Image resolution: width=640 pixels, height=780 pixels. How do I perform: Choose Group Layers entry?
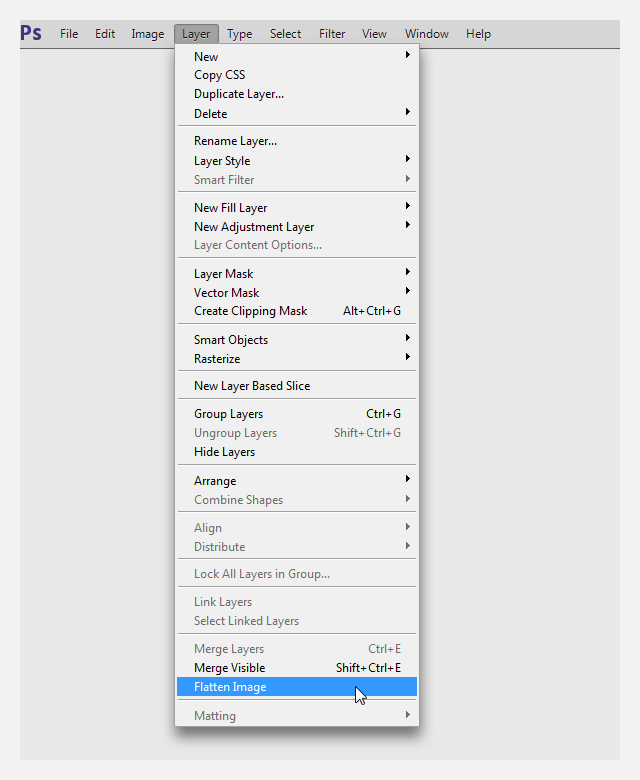[x=297, y=414]
